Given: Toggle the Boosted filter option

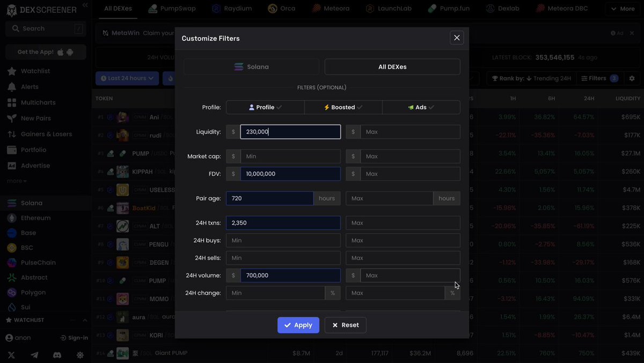Looking at the screenshot, I should (x=343, y=107).
